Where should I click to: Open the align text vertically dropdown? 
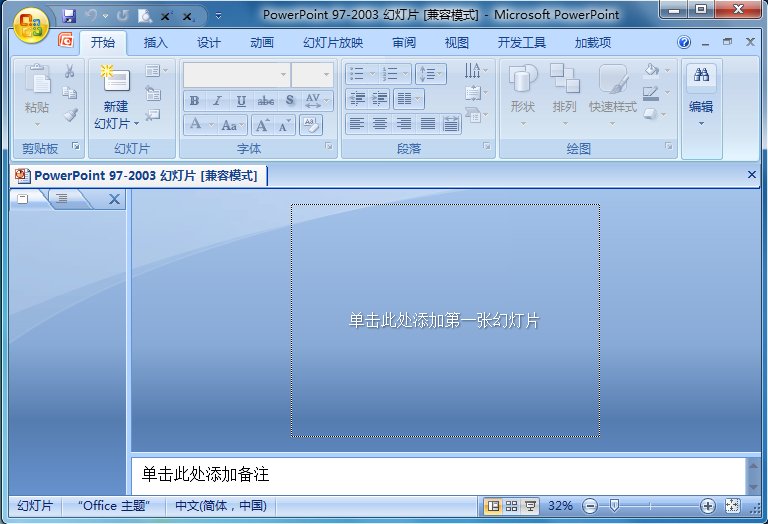tap(476, 93)
